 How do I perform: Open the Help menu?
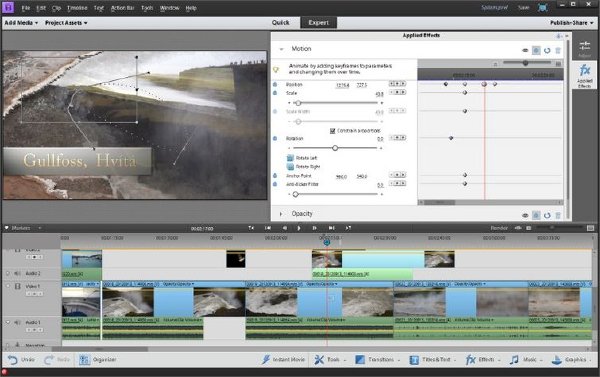(191, 8)
